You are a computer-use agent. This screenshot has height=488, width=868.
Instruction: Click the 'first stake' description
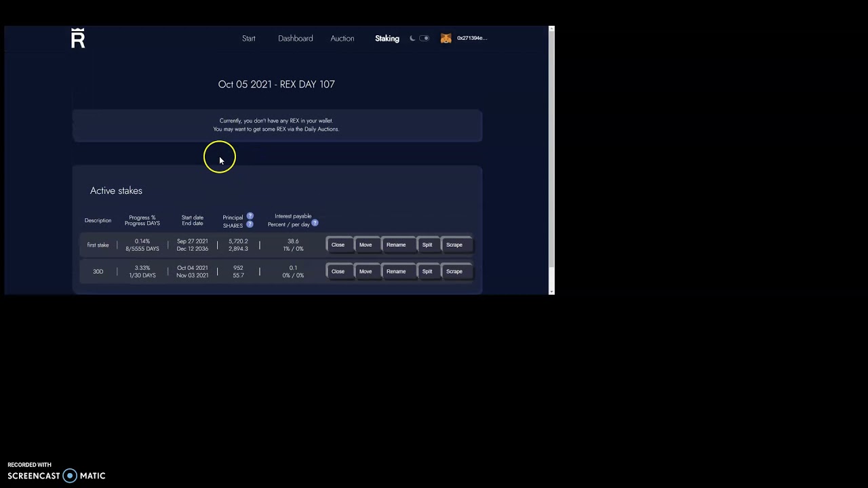click(x=98, y=245)
